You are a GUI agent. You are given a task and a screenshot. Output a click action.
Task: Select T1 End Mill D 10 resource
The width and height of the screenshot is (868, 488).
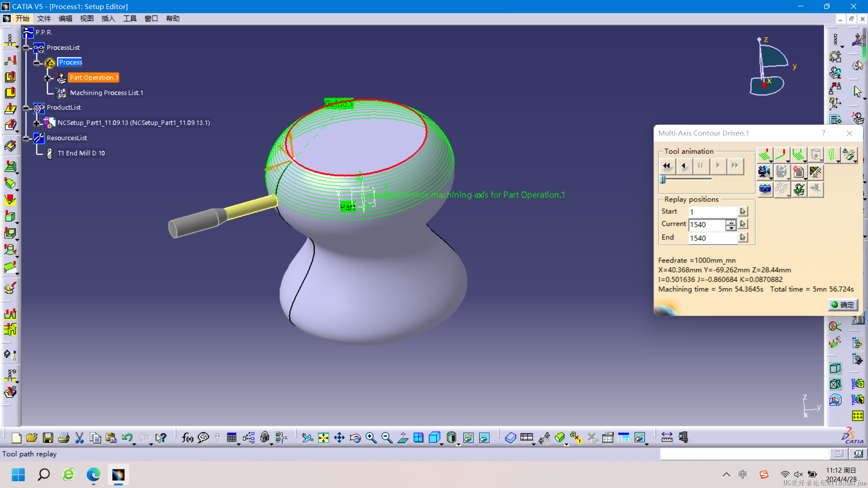[81, 153]
